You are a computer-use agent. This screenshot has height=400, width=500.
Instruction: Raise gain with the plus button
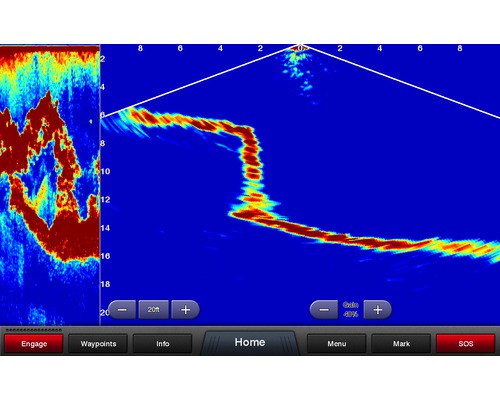378,310
